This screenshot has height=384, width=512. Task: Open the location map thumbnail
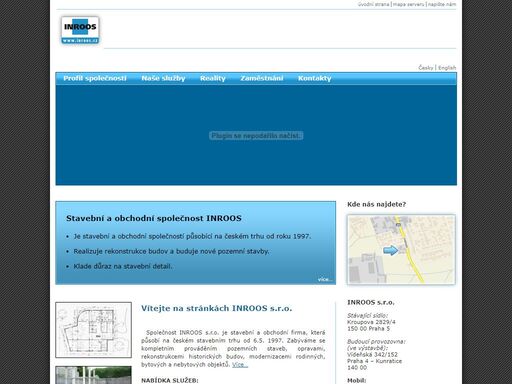click(401, 250)
